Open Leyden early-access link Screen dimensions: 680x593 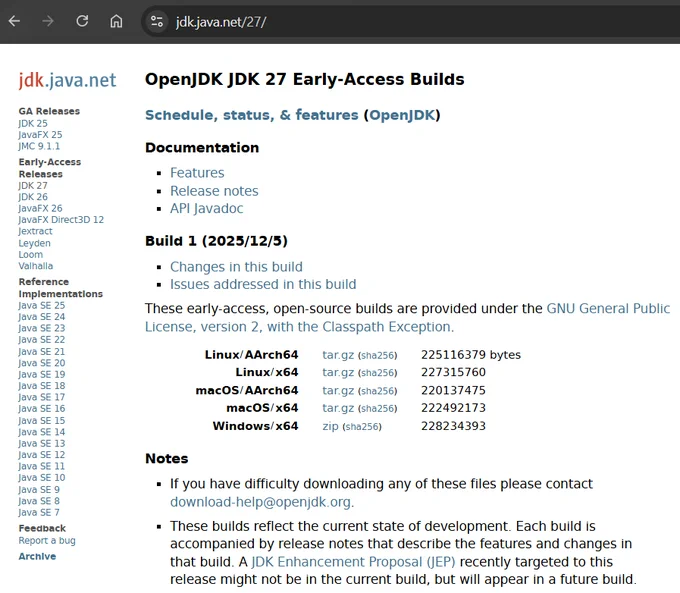(34, 243)
